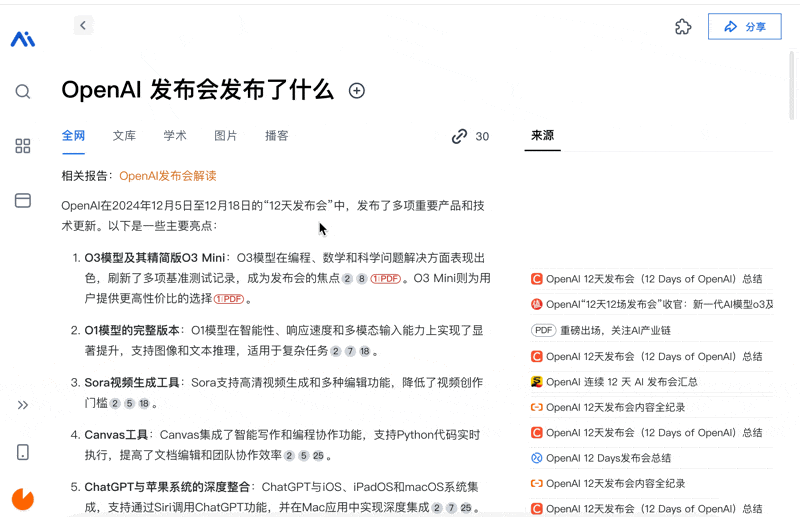Click heading Sora视频生成工具
This screenshot has width=800, height=517.
132,383
